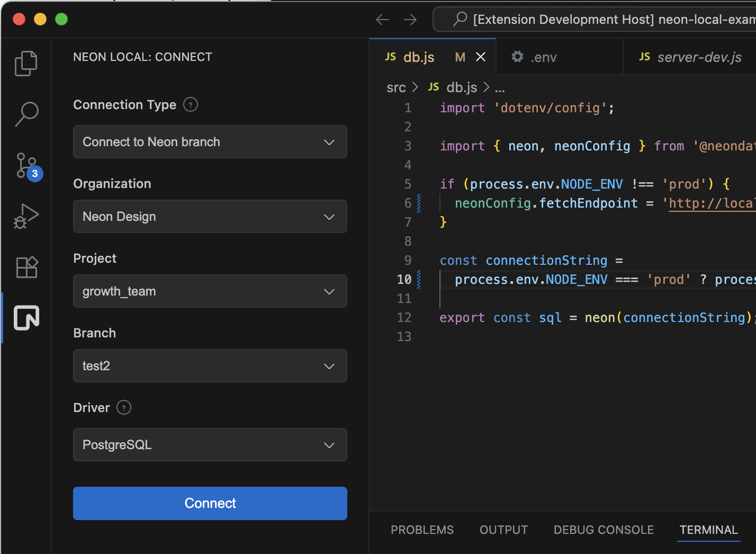The image size is (756, 554).
Task: Click the 'dotenv/config' import string
Action: pos(550,108)
